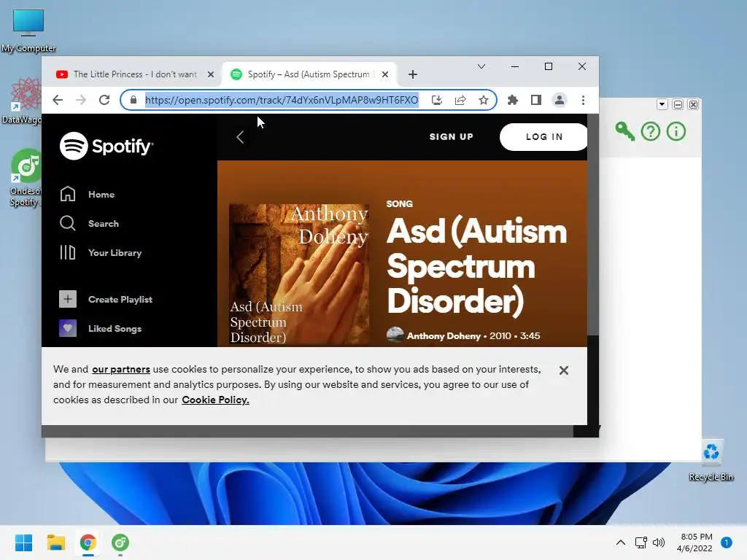
Task: Open File Explorer from the taskbar
Action: tap(55, 542)
